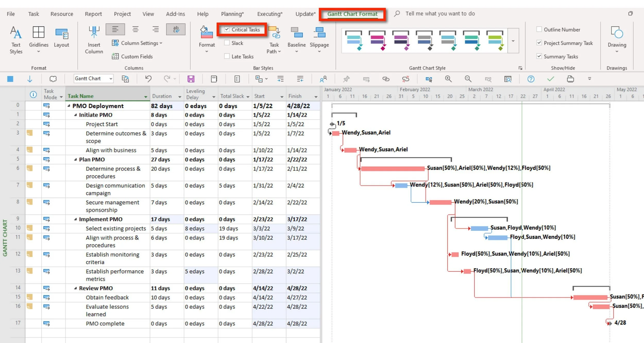
Task: Click the purple Save icon
Action: coord(191,79)
